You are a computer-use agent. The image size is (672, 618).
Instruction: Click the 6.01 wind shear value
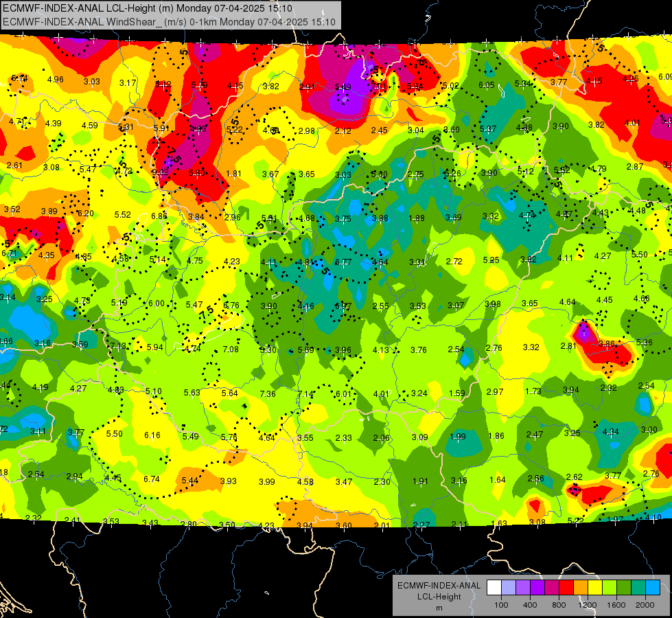point(343,394)
